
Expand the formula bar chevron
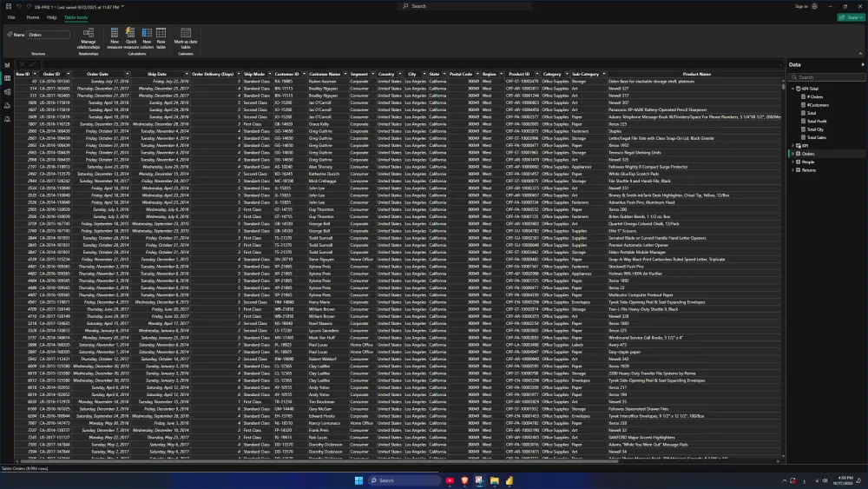click(x=780, y=65)
